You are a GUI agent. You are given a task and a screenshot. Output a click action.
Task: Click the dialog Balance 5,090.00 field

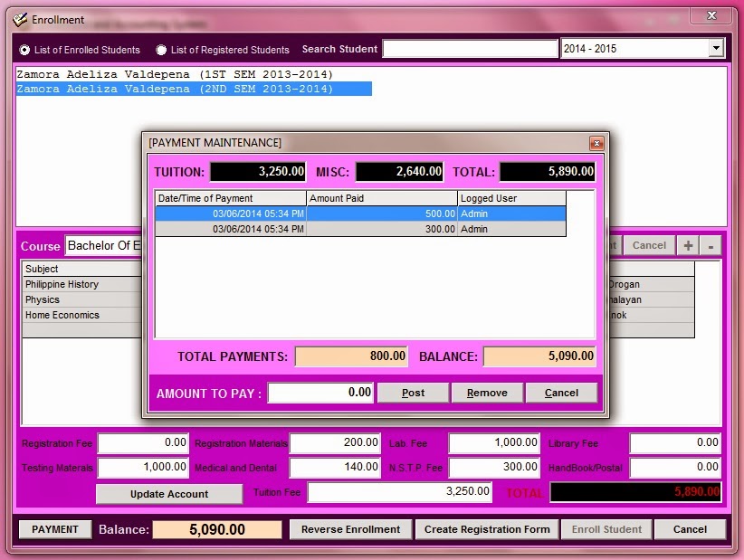coord(539,356)
